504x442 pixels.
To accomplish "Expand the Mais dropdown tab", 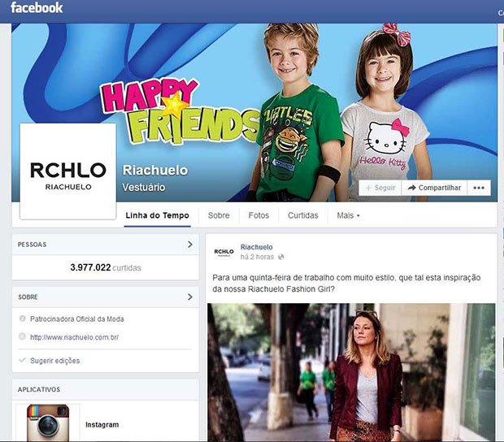I will point(348,215).
